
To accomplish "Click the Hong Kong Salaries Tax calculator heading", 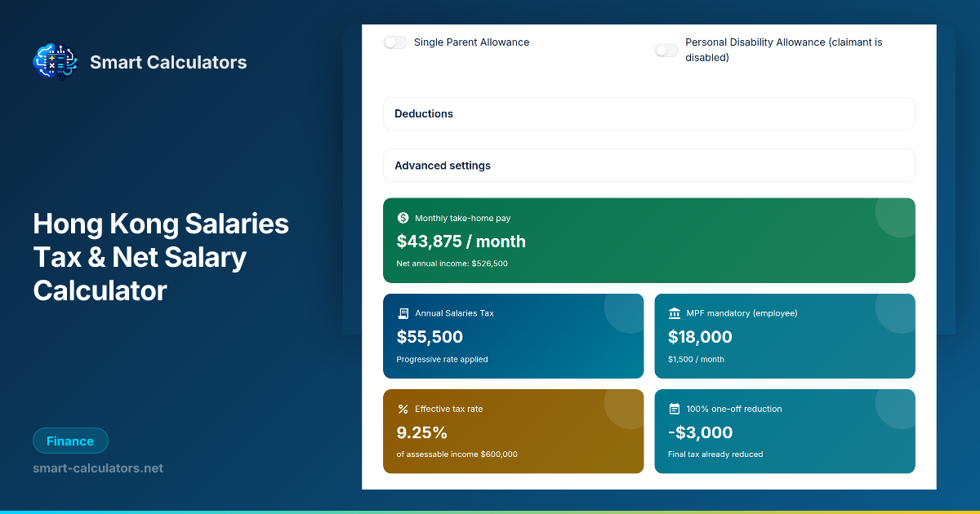I will [x=161, y=257].
